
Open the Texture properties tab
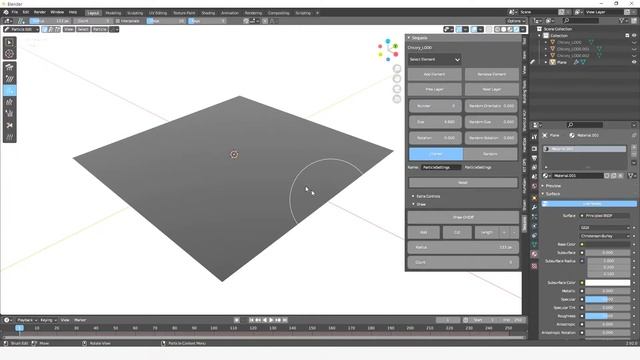534,266
